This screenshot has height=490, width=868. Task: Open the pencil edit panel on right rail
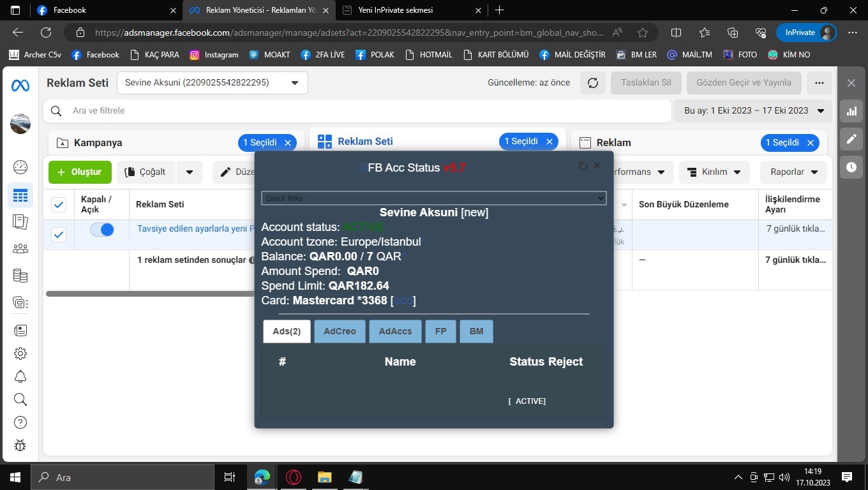coord(851,139)
